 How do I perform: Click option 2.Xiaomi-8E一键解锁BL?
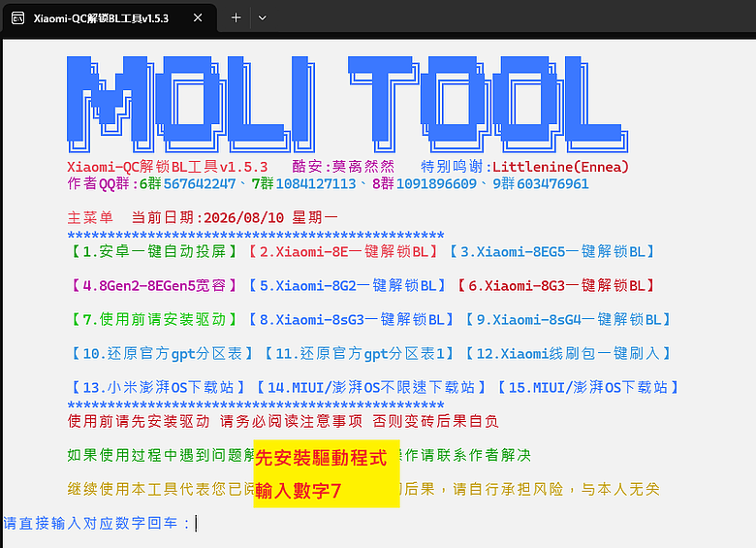(342, 251)
